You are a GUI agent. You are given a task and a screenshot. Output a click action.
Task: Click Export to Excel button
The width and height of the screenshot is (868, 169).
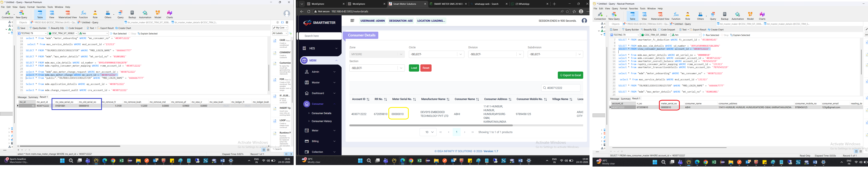tap(570, 75)
